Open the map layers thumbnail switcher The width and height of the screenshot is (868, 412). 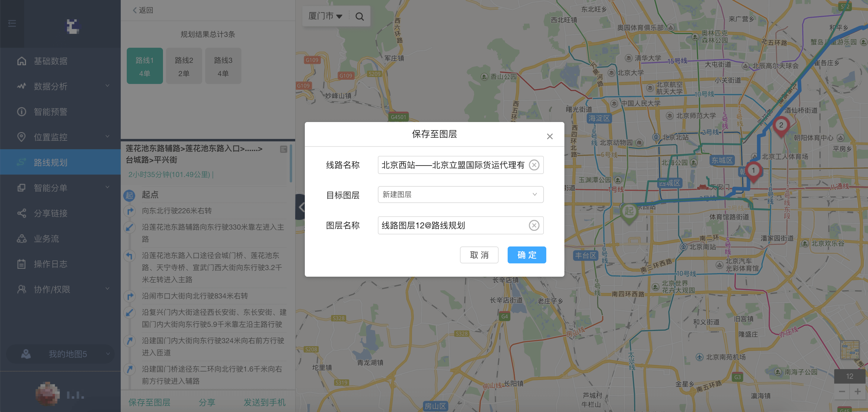coord(850,350)
